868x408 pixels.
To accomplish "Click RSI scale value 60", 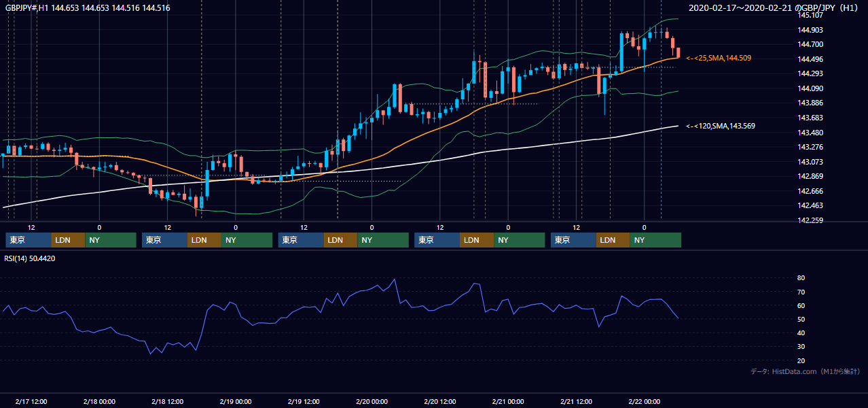I will pyautogui.click(x=801, y=305).
